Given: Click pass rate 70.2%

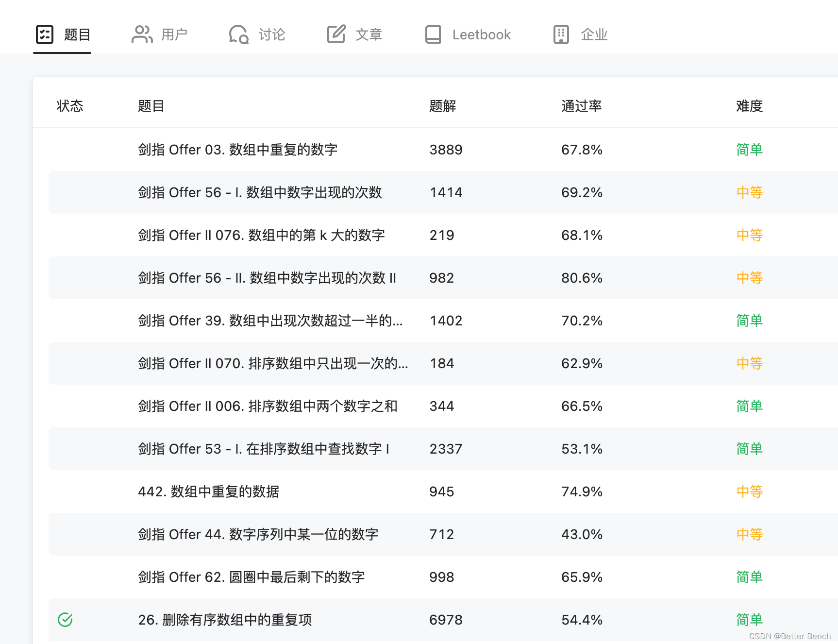Looking at the screenshot, I should click(582, 321).
